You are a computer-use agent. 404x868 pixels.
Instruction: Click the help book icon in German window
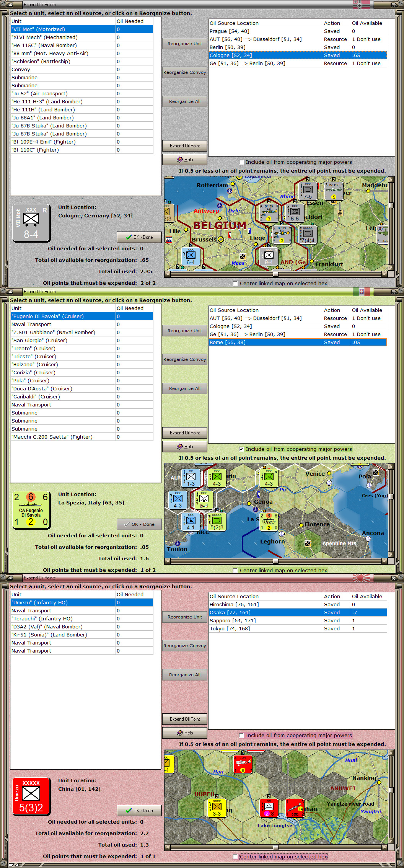(180, 160)
